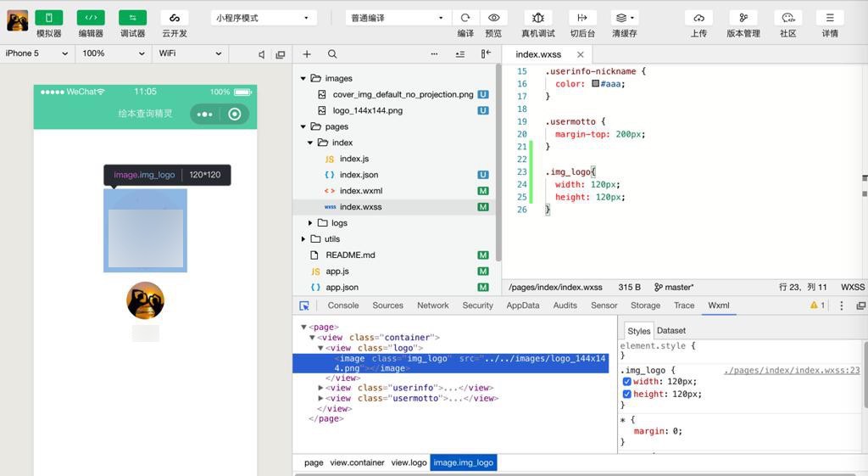Image resolution: width=868 pixels, height=476 pixels.
Task: Collapse the index folder
Action: (310, 143)
